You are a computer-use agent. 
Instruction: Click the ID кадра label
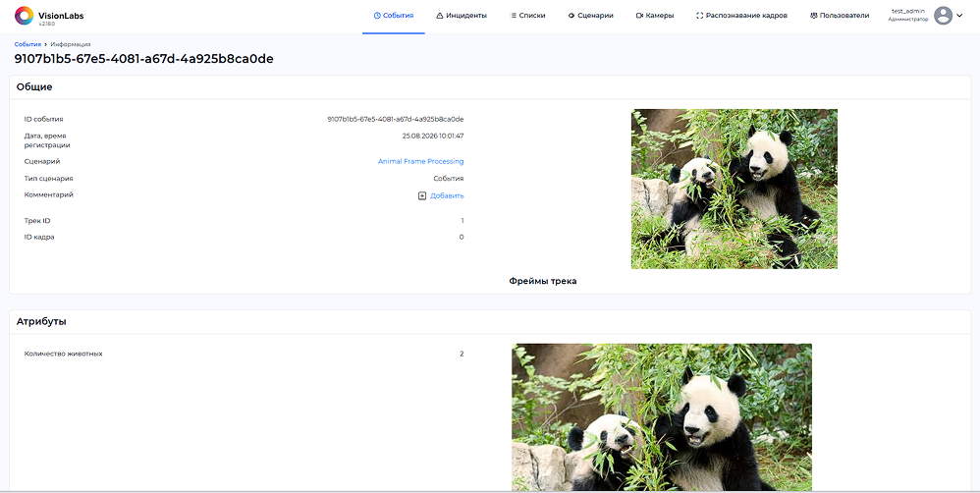pos(39,237)
